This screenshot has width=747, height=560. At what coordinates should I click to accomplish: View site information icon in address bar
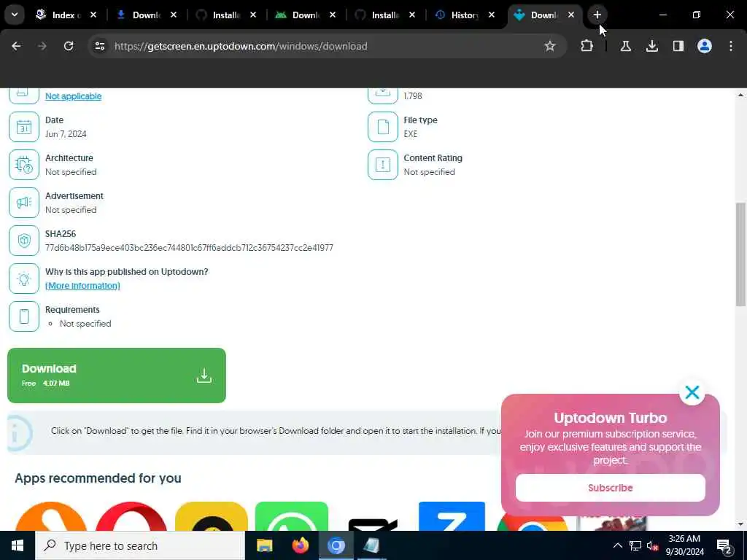[x=99, y=46]
